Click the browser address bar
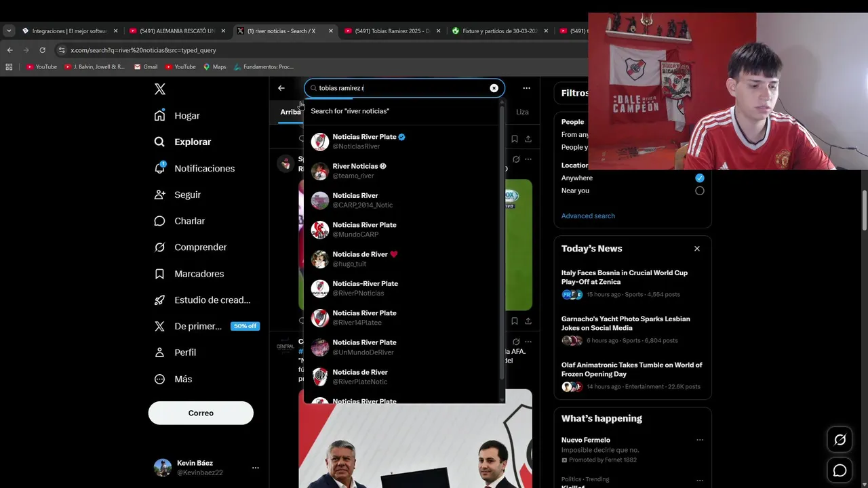The image size is (868, 488). (x=319, y=50)
